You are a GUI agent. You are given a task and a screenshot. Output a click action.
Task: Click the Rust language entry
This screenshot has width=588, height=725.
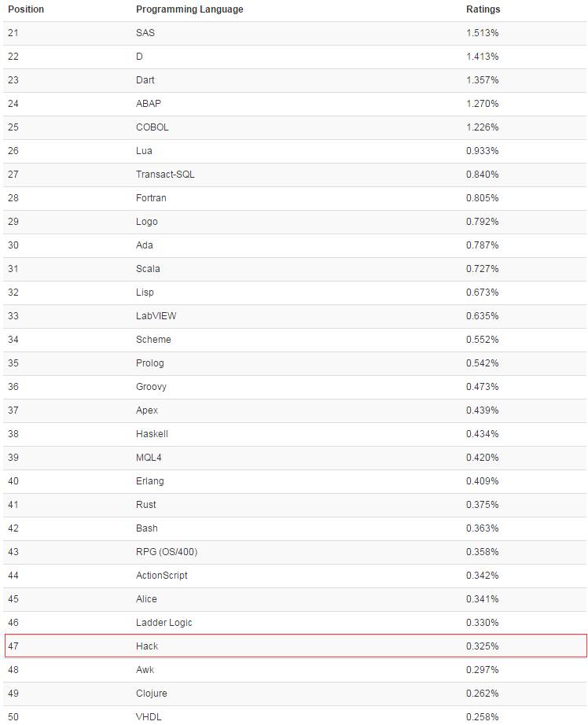tap(146, 505)
